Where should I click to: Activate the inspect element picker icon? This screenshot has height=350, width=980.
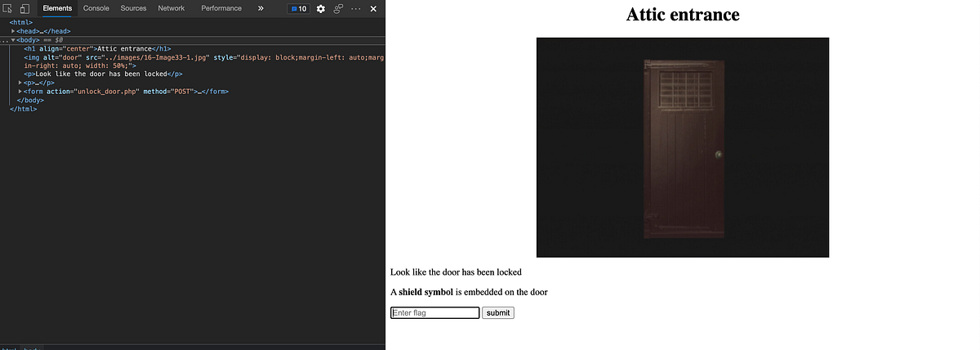click(8, 9)
